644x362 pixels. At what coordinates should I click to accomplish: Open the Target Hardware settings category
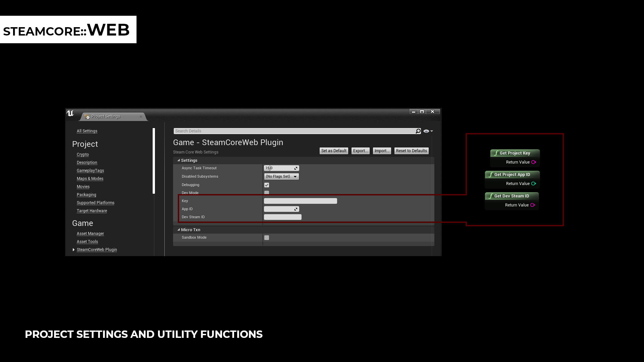tap(92, 211)
